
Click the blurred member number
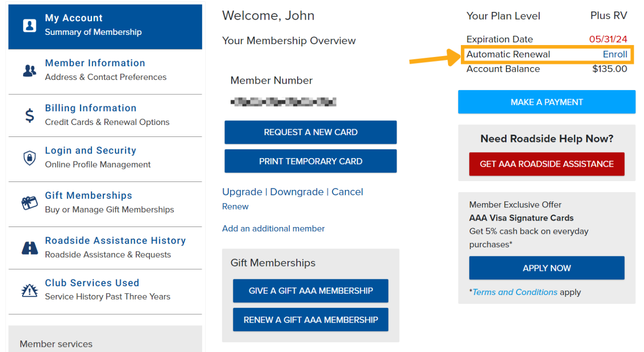(x=283, y=102)
